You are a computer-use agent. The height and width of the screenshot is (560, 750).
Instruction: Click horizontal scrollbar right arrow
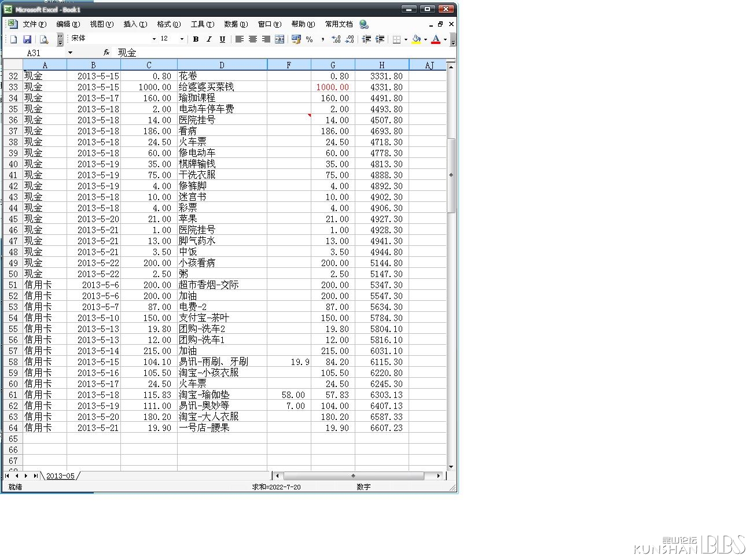(x=439, y=476)
